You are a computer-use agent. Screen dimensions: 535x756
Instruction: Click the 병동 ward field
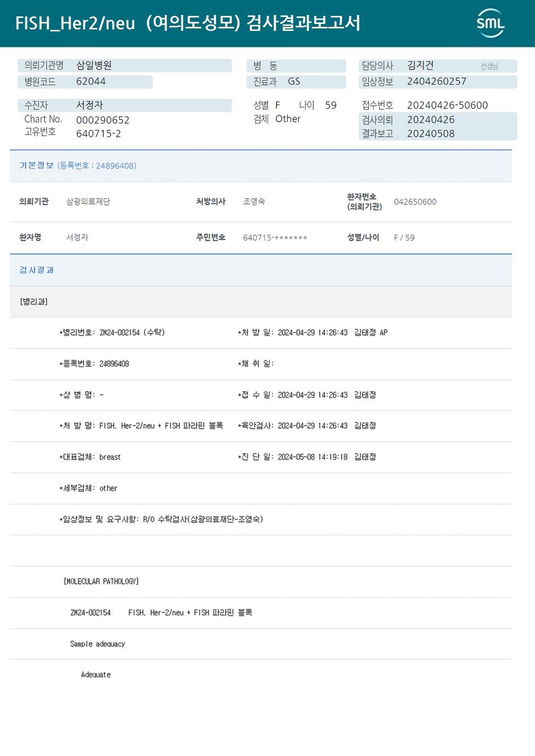pyautogui.click(x=296, y=66)
